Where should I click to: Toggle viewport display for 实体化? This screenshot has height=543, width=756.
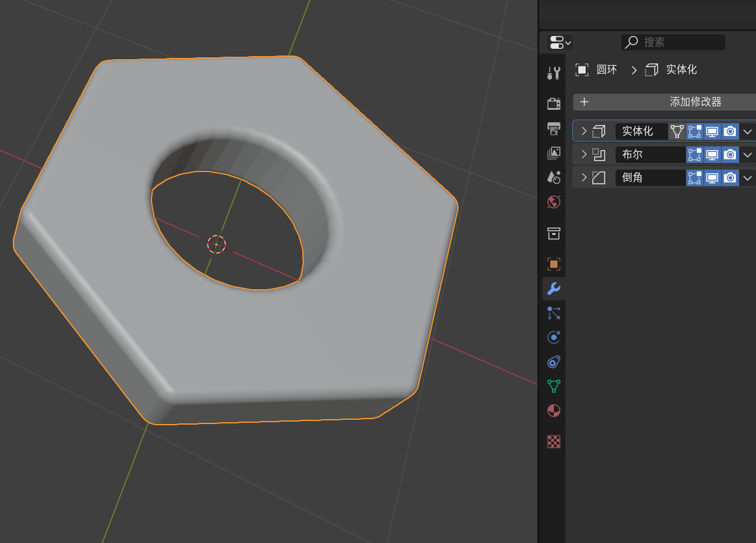[713, 131]
